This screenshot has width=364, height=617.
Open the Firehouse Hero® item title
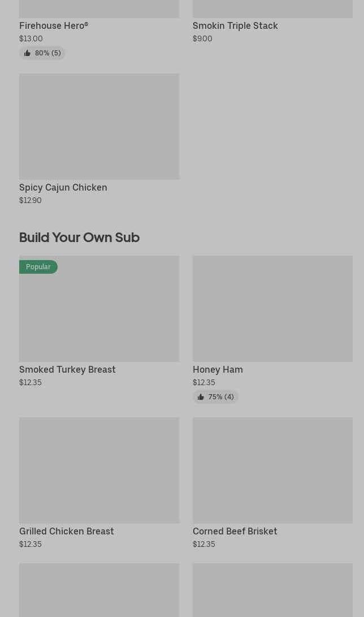(54, 25)
